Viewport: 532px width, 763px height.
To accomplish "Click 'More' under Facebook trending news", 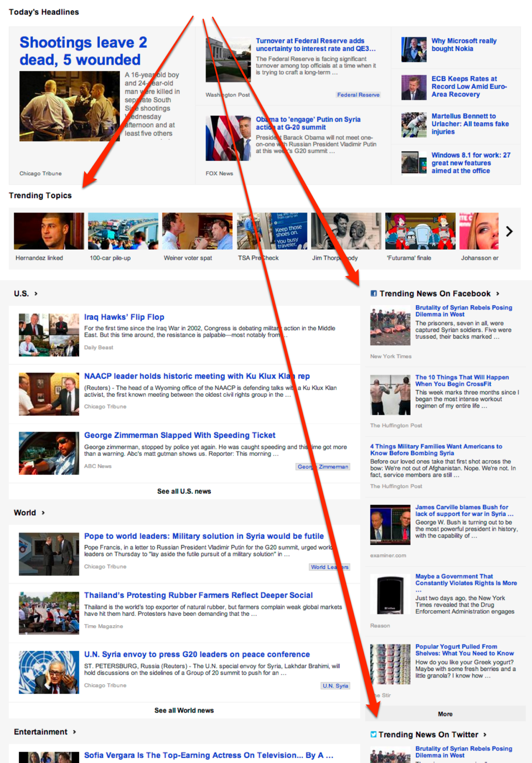I will coord(445,714).
